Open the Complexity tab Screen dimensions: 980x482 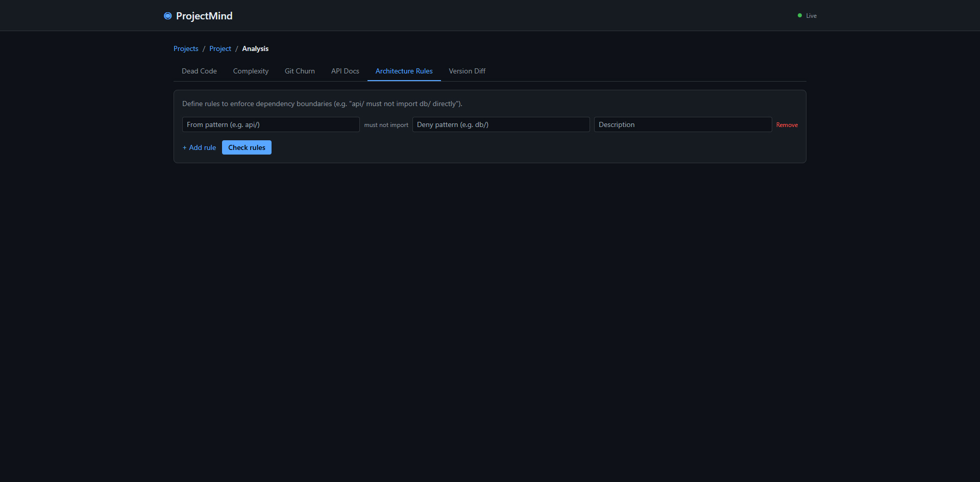251,71
